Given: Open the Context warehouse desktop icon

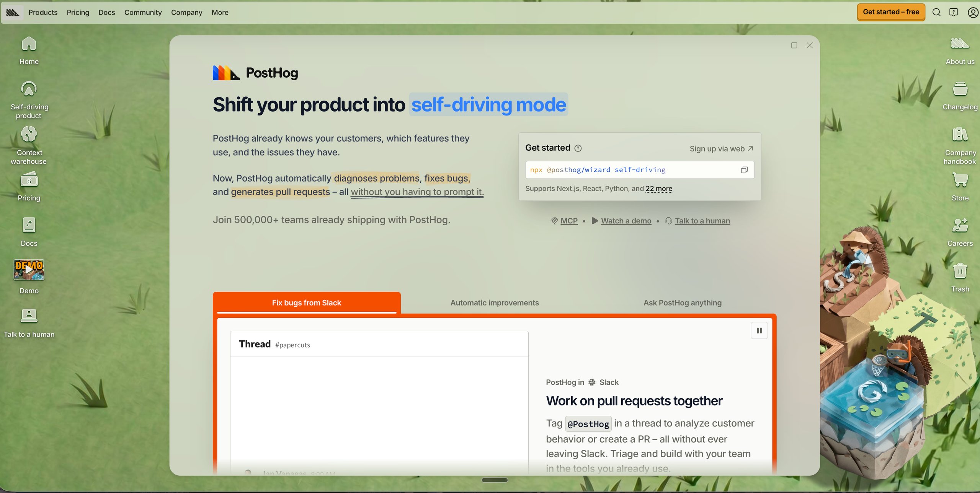Looking at the screenshot, I should pos(29,146).
